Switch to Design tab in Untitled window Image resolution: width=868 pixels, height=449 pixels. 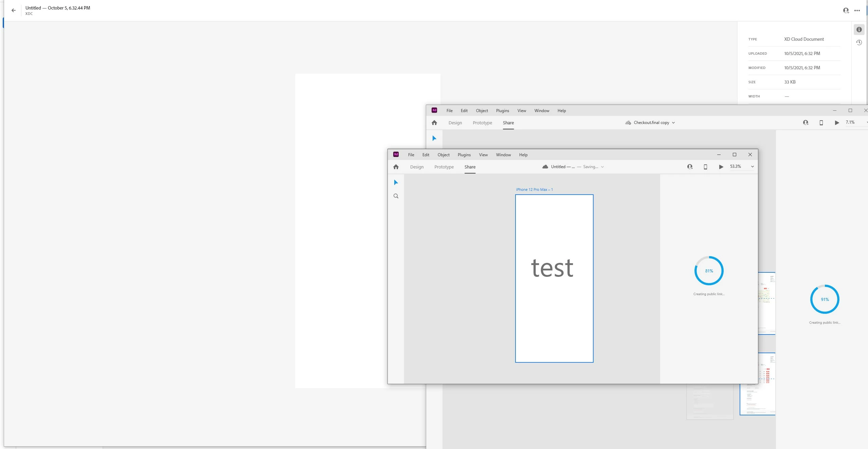click(417, 167)
